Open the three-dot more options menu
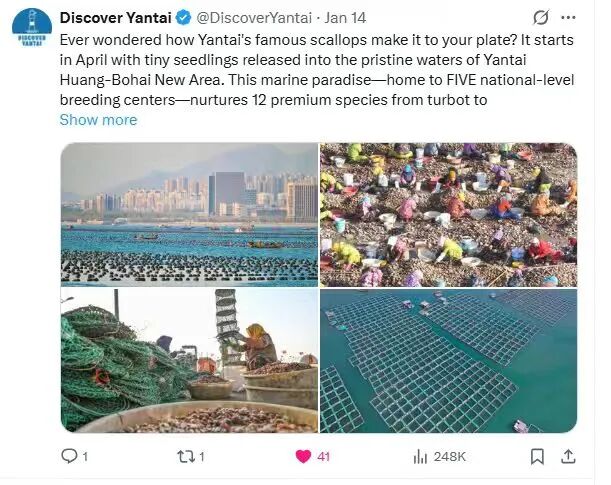Screen dimensions: 611x485 tap(568, 18)
